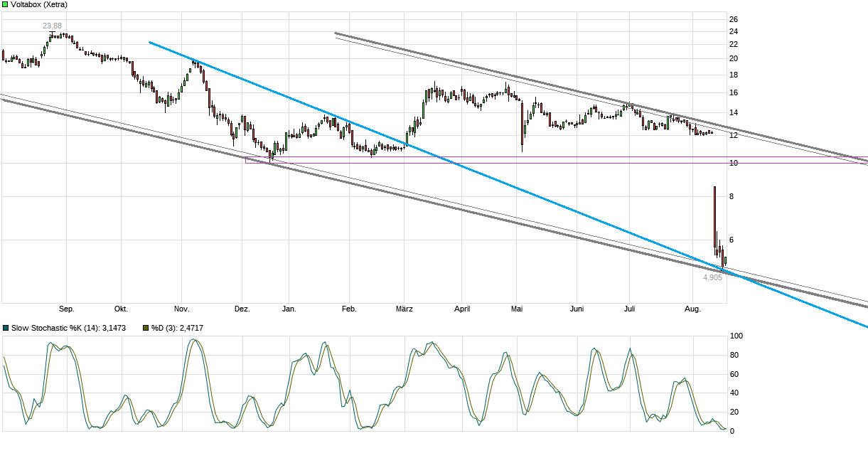Viewport: 868px width, 453px height.
Task: Click the 16 price axis value
Action: coord(734,92)
